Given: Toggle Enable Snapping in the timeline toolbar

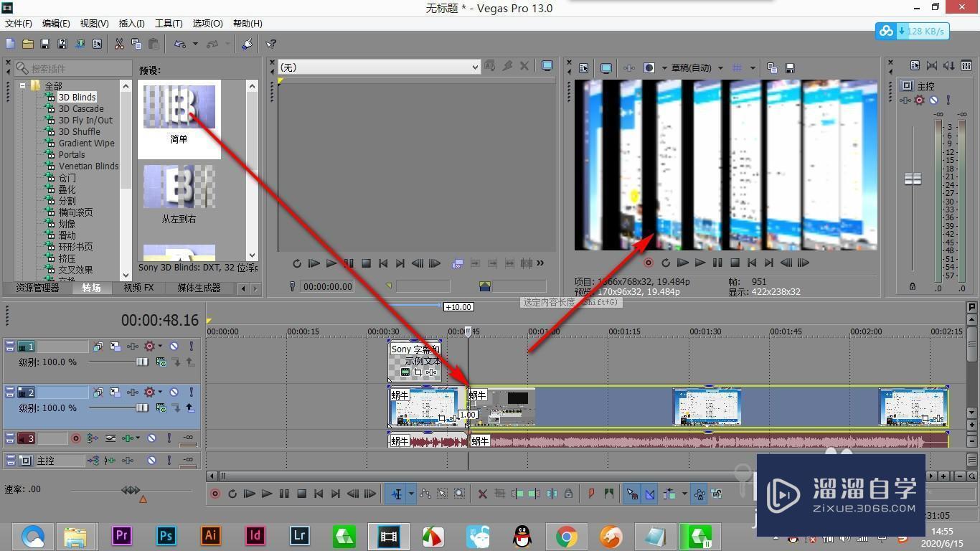Looking at the screenshot, I should tap(632, 494).
